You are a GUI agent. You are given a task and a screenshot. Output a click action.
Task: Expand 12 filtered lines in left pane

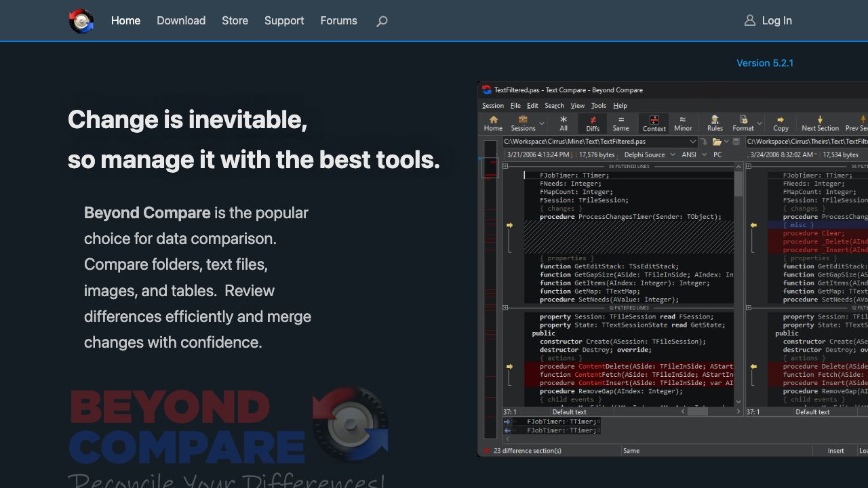505,308
